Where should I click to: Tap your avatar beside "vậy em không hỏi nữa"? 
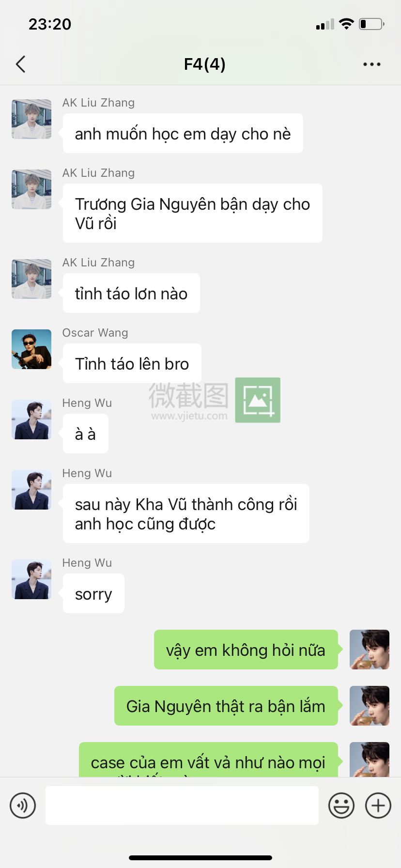click(370, 650)
